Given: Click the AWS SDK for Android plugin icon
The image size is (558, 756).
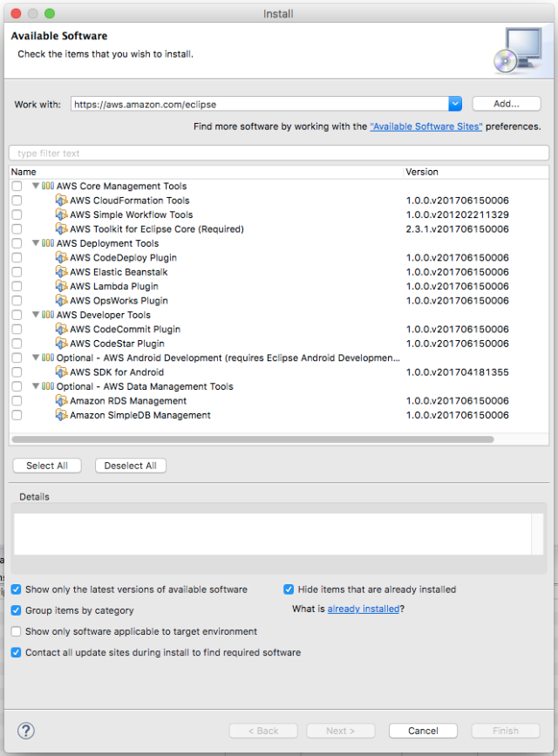Looking at the screenshot, I should tap(61, 371).
